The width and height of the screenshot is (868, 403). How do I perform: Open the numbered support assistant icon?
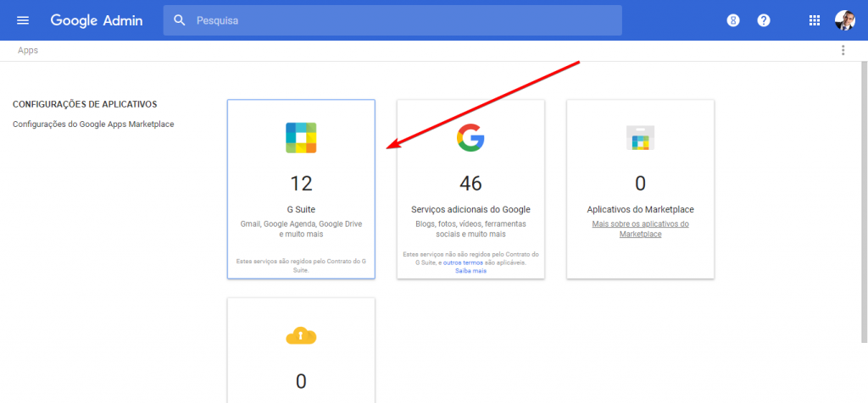(733, 20)
